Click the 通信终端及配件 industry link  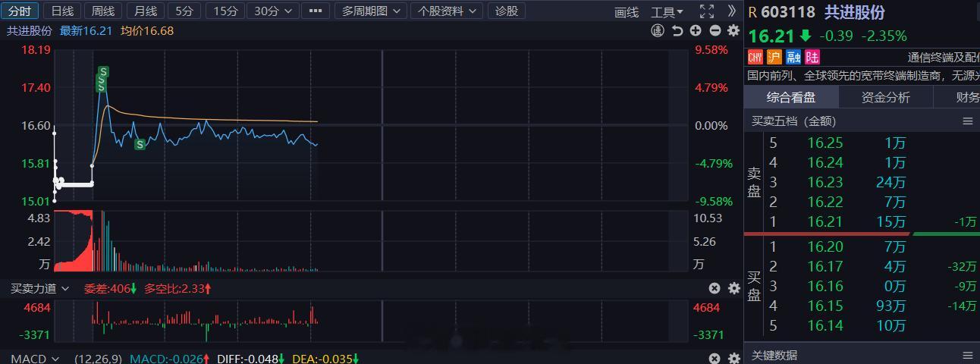944,57
